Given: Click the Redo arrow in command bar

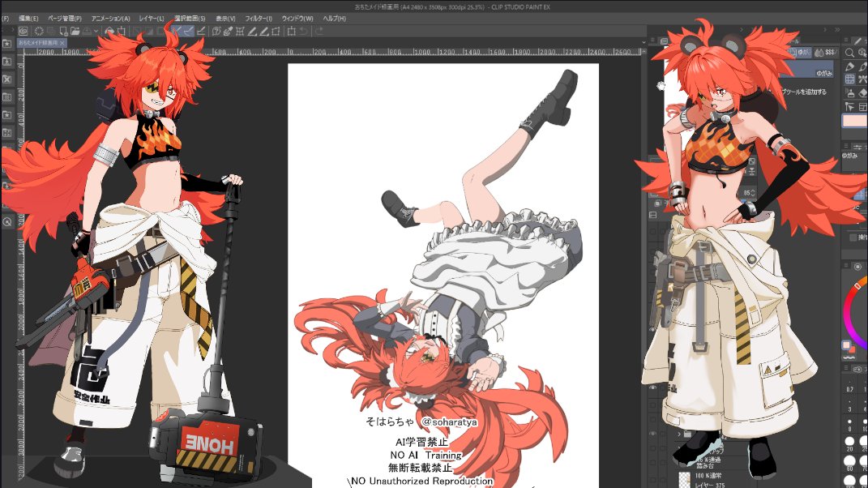Looking at the screenshot, I should [320, 31].
